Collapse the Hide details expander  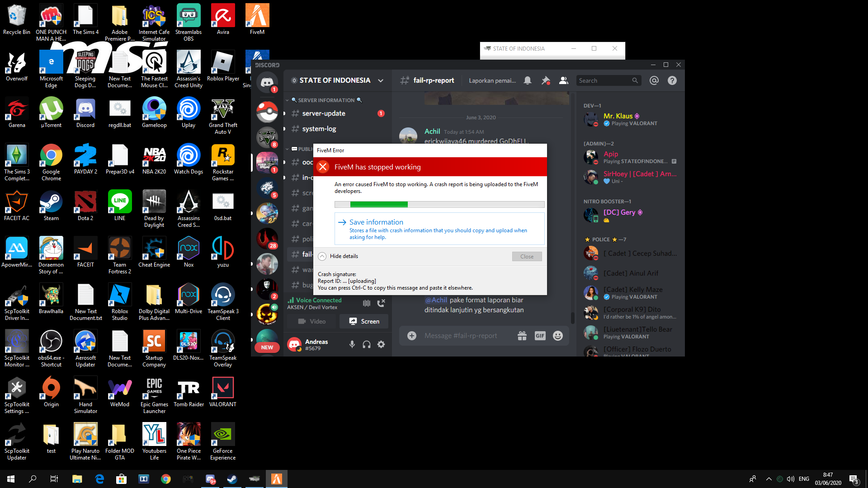(x=322, y=256)
